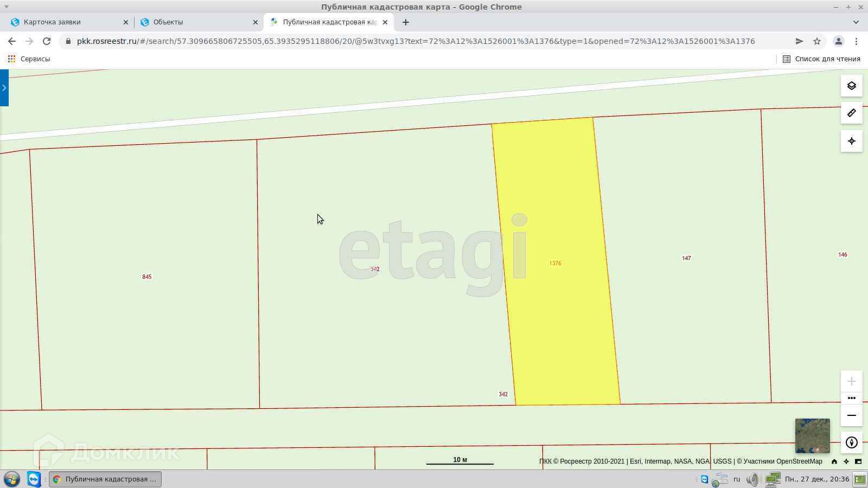Open the system start menu

(x=11, y=479)
